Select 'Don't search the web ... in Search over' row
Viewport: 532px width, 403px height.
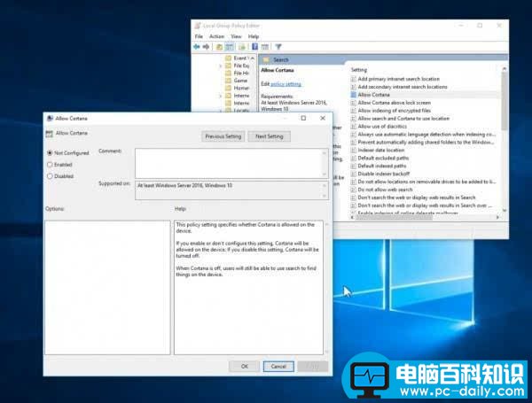[421, 205]
